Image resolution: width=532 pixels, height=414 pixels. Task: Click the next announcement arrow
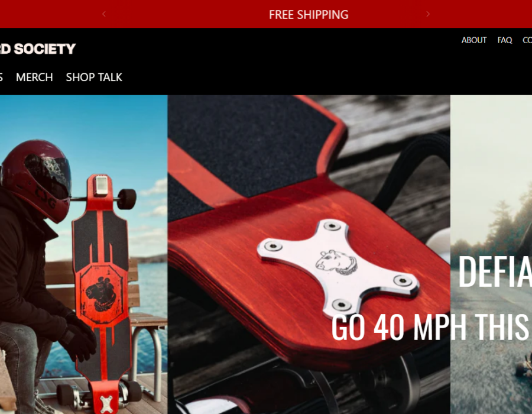(x=428, y=14)
